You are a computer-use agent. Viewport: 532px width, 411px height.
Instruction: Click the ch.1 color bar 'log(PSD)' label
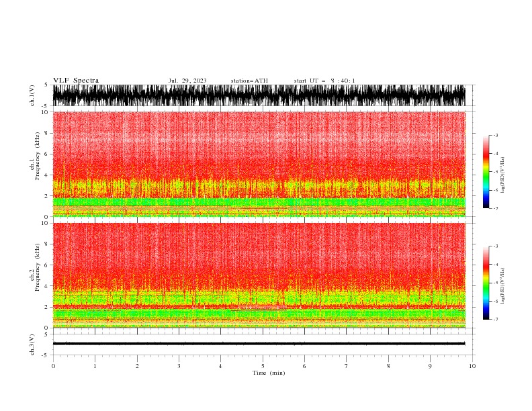pos(502,175)
